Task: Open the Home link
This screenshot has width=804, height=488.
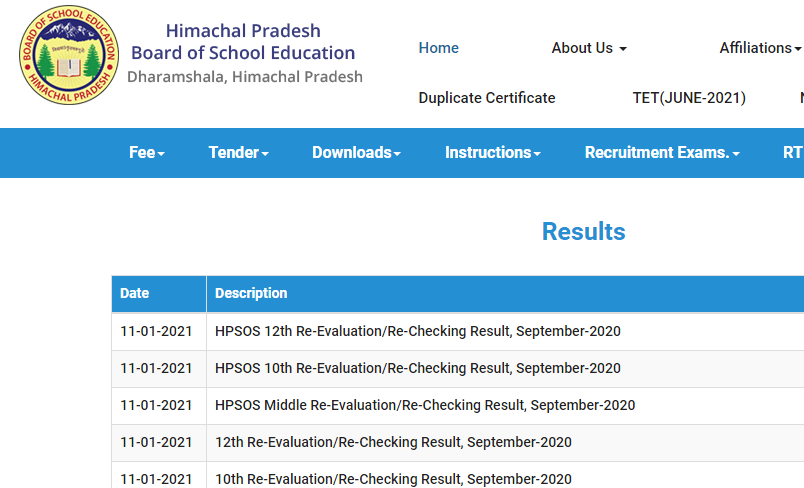Action: point(438,48)
